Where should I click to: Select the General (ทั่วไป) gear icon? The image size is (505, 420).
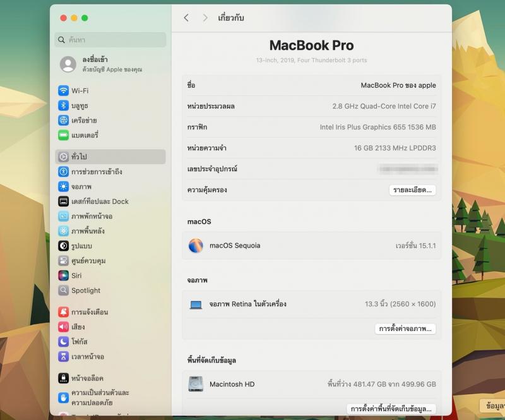pyautogui.click(x=64, y=157)
